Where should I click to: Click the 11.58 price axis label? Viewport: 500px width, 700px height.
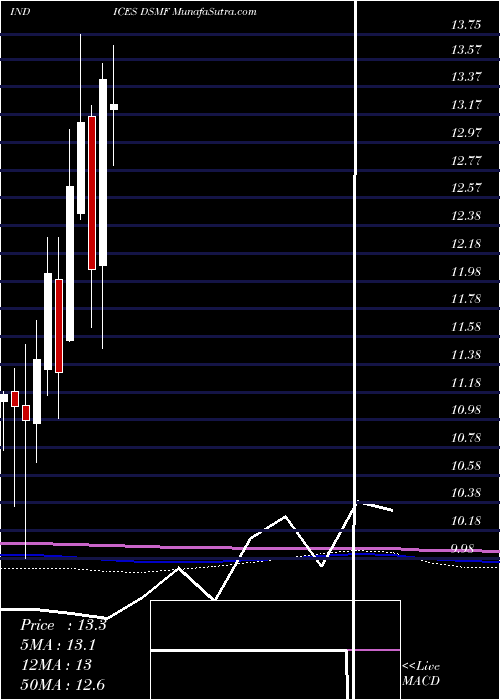466,327
